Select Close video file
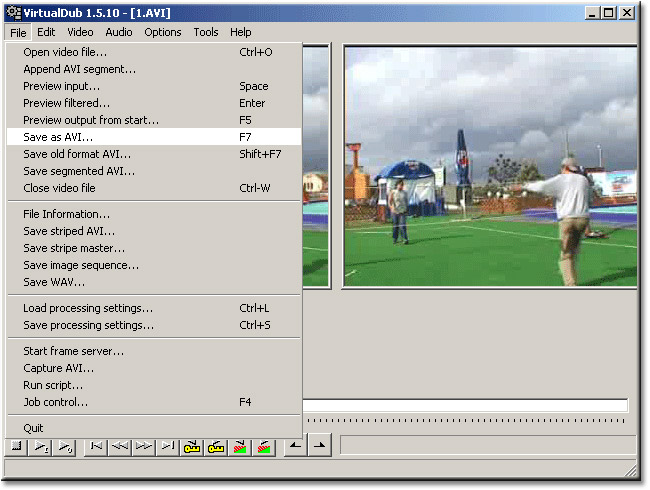The image size is (650, 490). point(154,188)
